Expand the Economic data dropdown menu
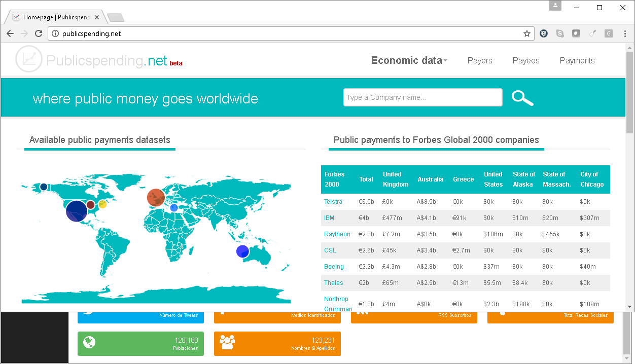This screenshot has height=364, width=635. (409, 60)
